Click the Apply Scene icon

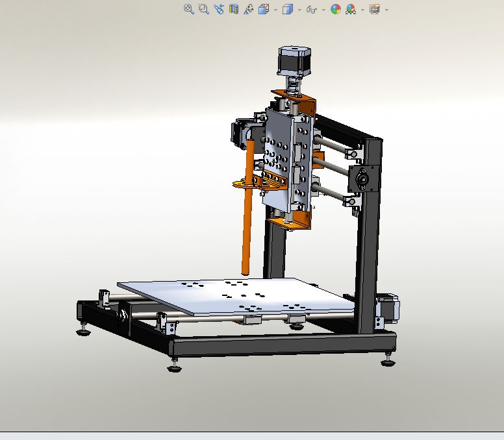(x=351, y=9)
